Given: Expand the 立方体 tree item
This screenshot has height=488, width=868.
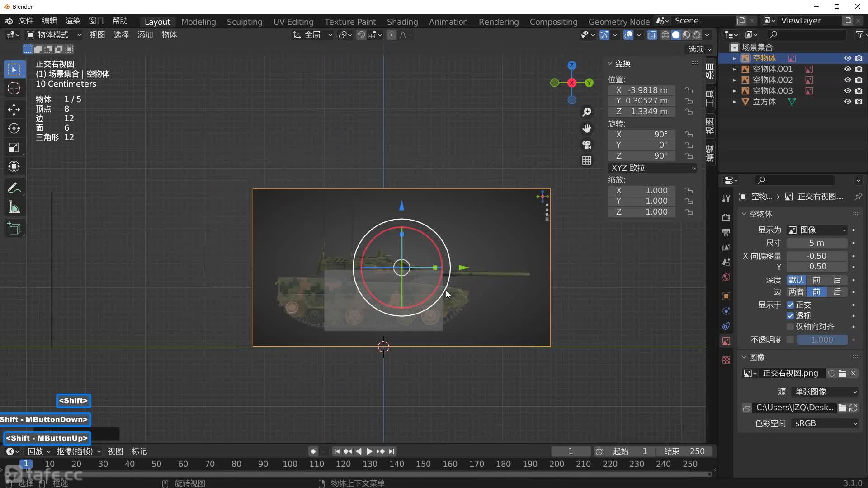Looking at the screenshot, I should [734, 102].
